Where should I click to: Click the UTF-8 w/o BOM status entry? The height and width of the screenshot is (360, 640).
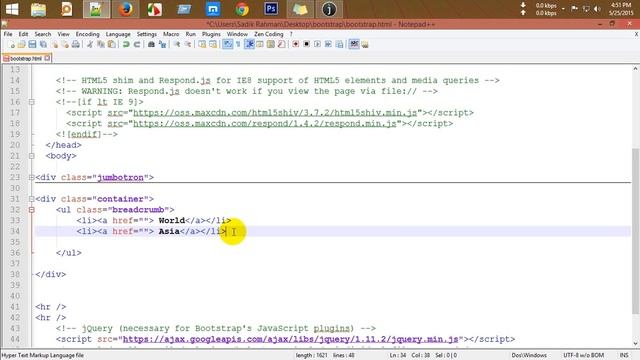(x=583, y=355)
